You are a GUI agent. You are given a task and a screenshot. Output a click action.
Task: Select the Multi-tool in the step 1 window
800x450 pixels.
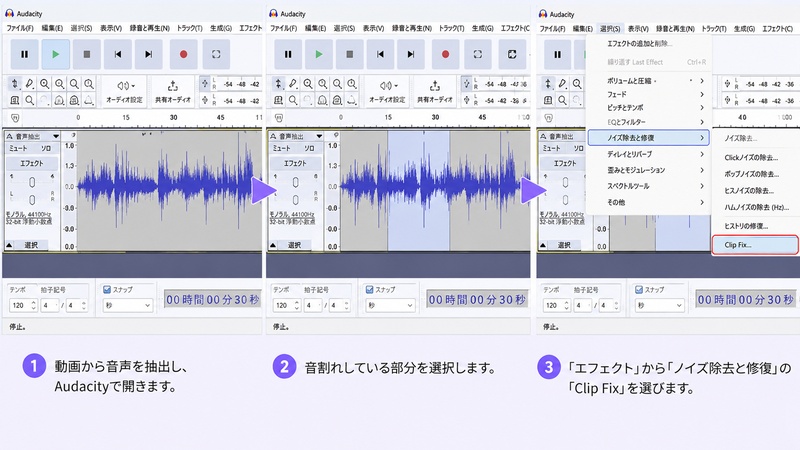click(x=15, y=101)
